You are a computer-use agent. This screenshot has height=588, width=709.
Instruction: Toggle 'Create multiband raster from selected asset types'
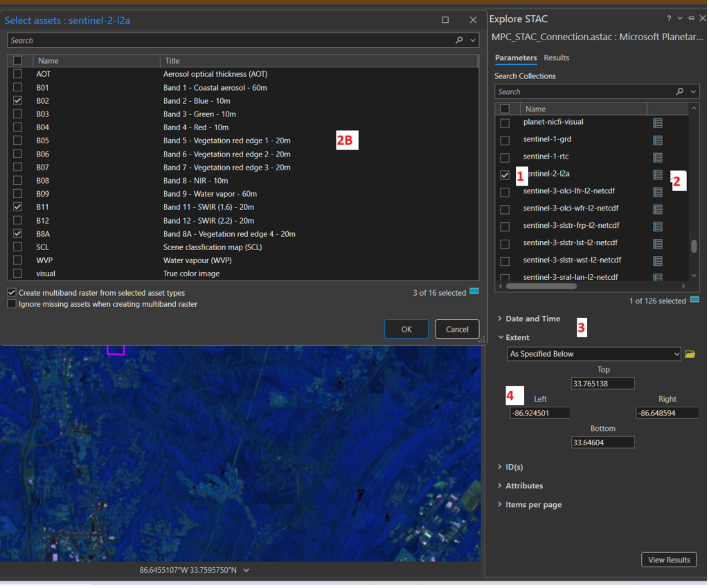point(12,293)
